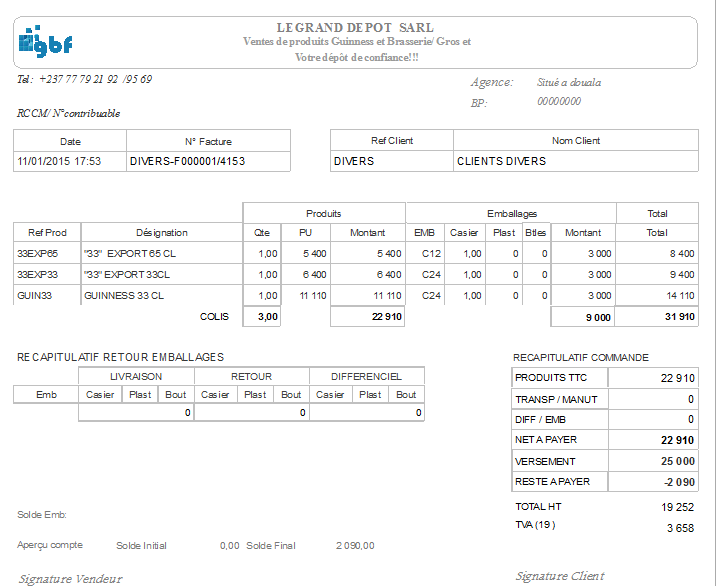
Task: Click the gbf company logo
Action: [45, 41]
